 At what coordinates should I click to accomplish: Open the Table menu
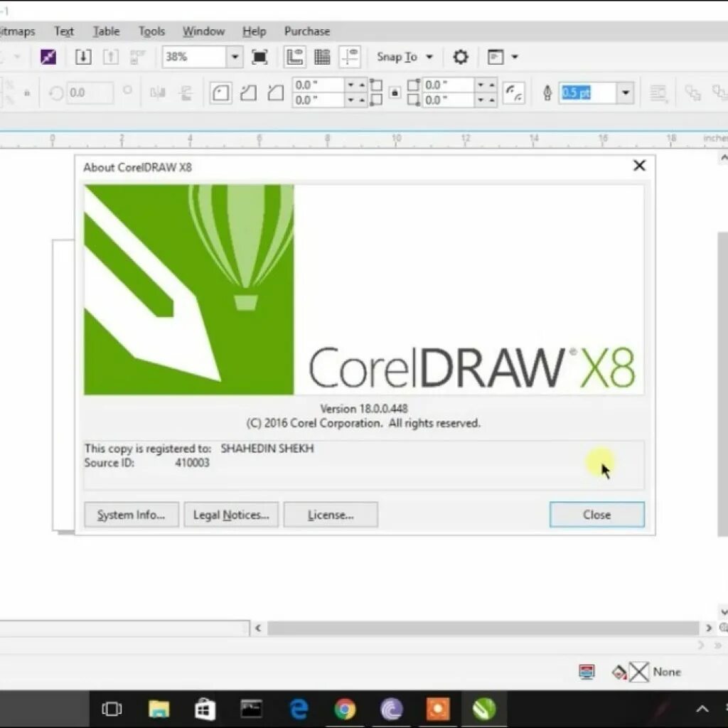pos(107,31)
